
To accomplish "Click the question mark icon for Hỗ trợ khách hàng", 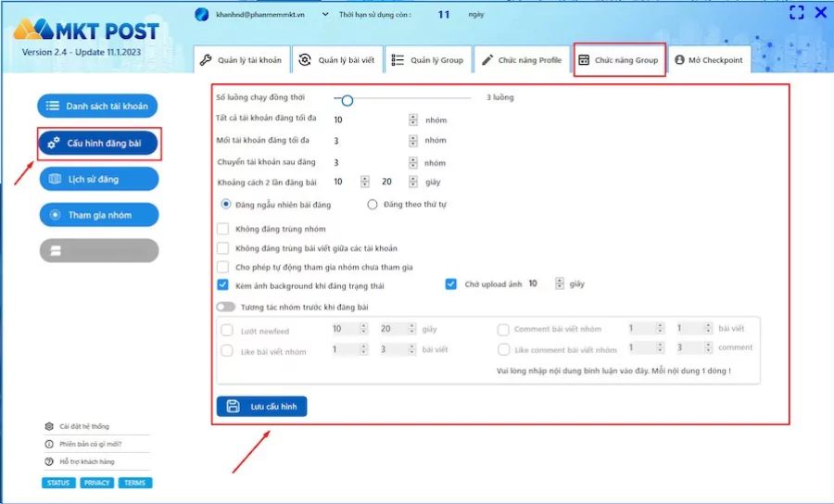I will [49, 460].
